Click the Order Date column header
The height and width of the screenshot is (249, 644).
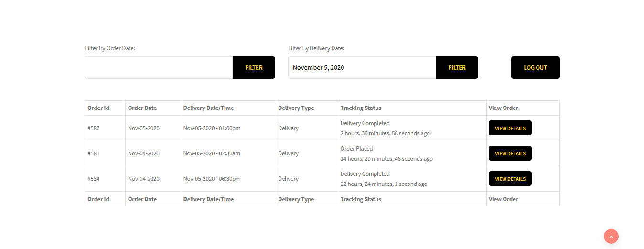142,108
